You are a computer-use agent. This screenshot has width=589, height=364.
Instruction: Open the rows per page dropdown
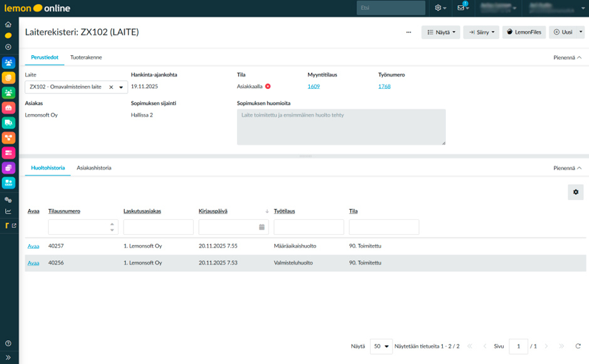coord(381,346)
